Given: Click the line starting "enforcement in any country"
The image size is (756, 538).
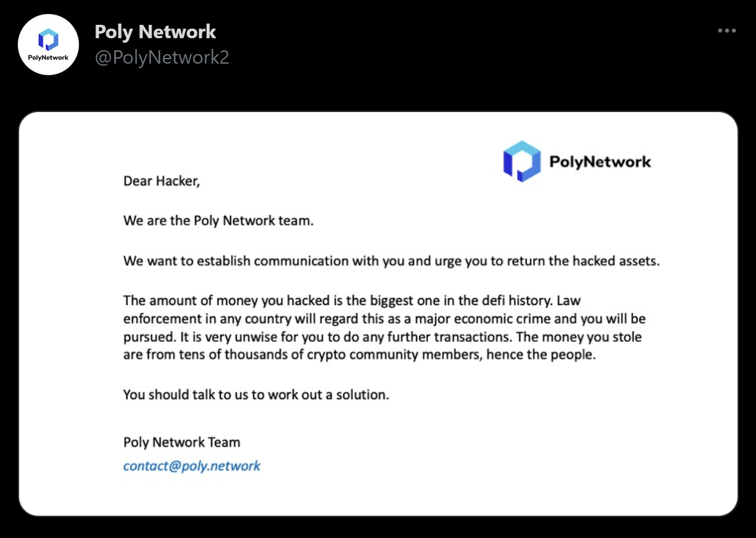Looking at the screenshot, I should (384, 318).
